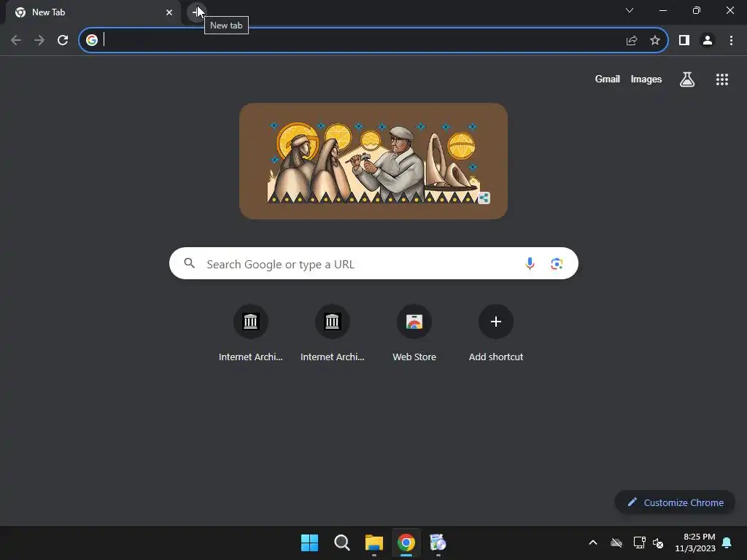Viewport: 747px width, 560px height.
Task: Open the Google apps grid
Action: coord(721,79)
